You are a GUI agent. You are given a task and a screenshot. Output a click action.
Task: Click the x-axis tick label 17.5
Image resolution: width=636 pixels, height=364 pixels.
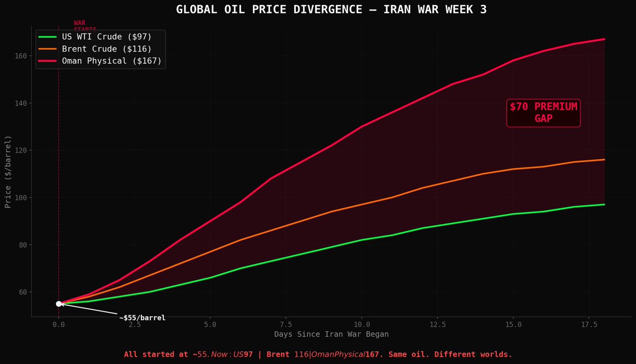[x=589, y=323]
